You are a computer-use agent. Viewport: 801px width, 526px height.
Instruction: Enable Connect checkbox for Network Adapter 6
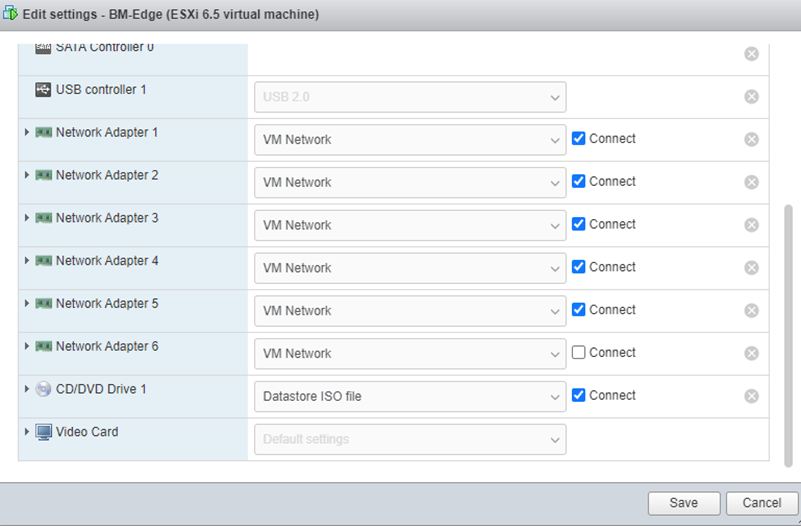click(578, 352)
